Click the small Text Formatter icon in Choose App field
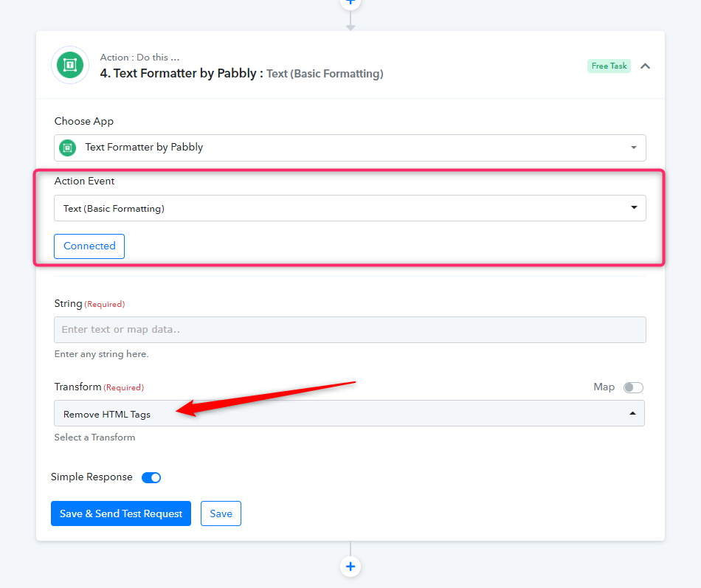 tap(67, 148)
